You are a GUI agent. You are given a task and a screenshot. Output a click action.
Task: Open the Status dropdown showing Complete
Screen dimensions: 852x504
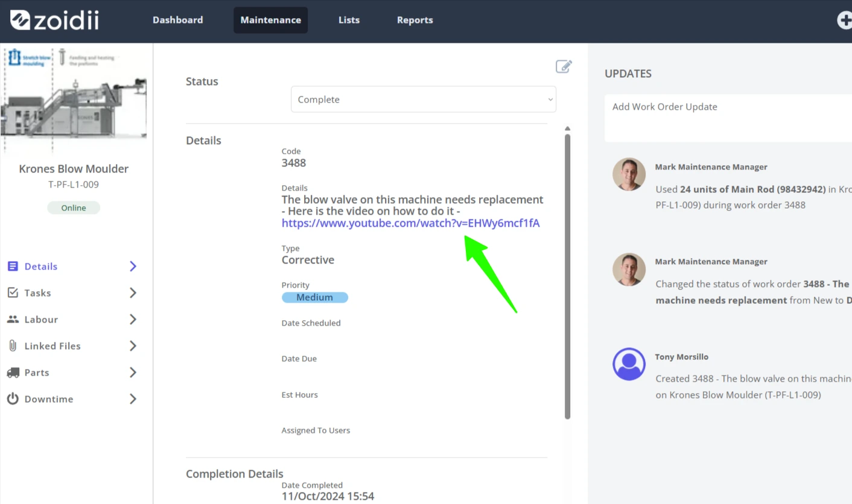pos(423,99)
